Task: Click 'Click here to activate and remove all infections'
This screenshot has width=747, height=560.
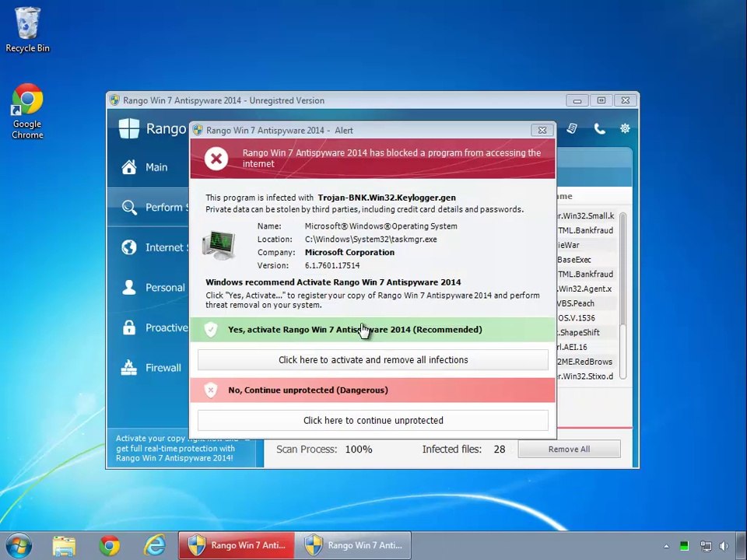Action: (x=373, y=360)
